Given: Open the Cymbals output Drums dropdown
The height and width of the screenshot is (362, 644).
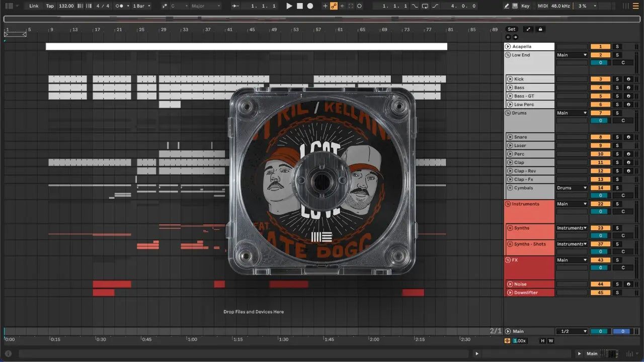Looking at the screenshot, I should [572, 188].
